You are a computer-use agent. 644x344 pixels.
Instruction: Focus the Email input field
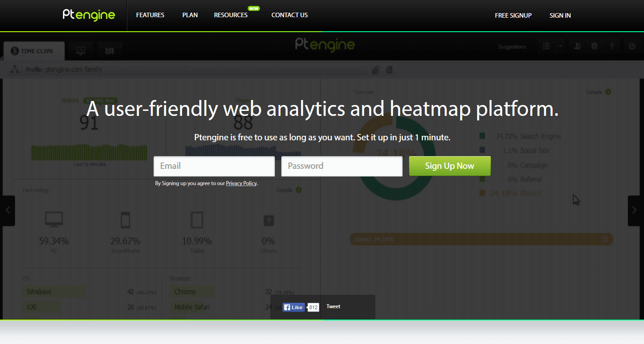coord(214,166)
